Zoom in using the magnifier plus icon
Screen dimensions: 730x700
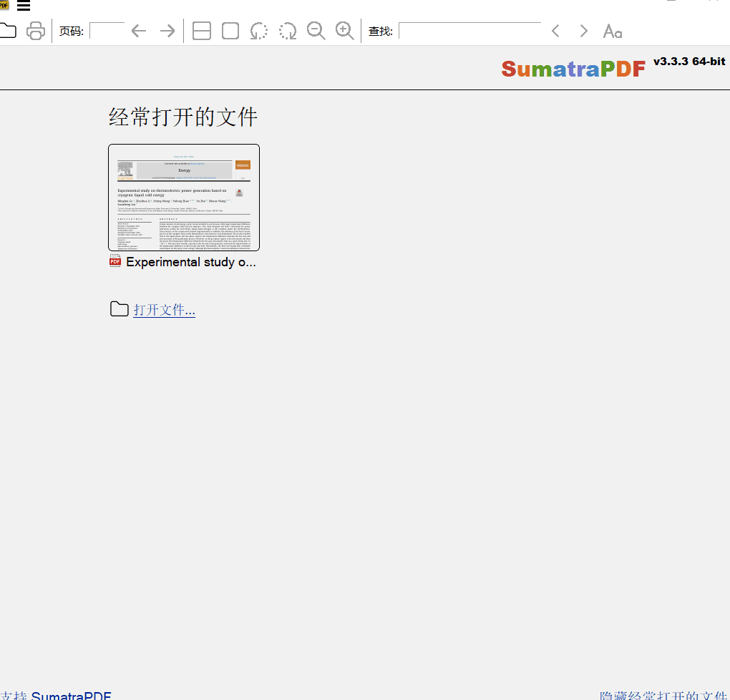coord(344,30)
